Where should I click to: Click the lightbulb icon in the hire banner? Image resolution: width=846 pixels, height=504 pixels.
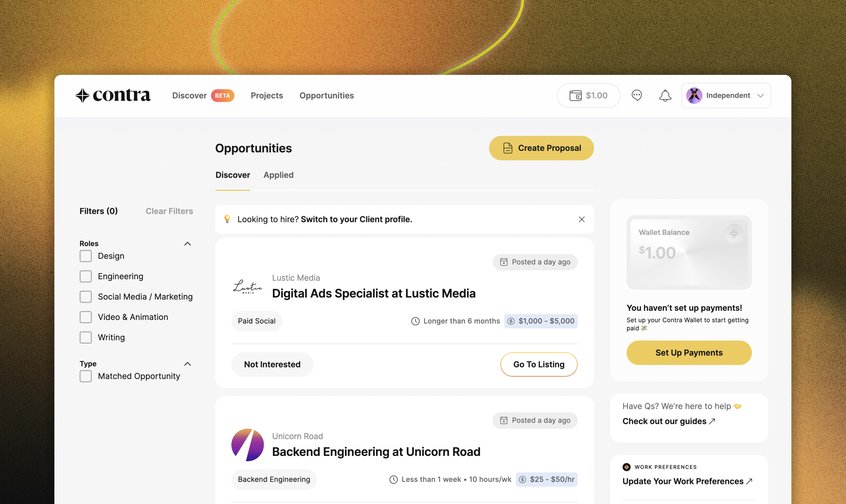pyautogui.click(x=227, y=219)
